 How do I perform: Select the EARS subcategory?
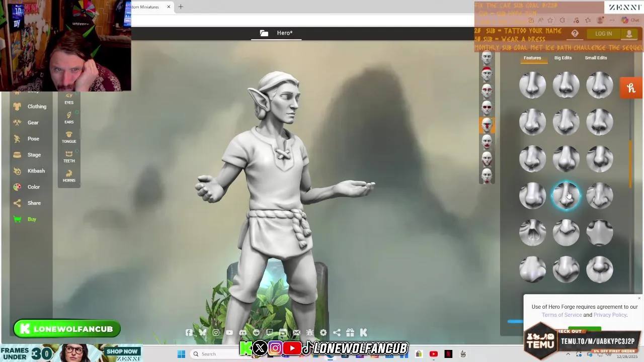click(69, 118)
